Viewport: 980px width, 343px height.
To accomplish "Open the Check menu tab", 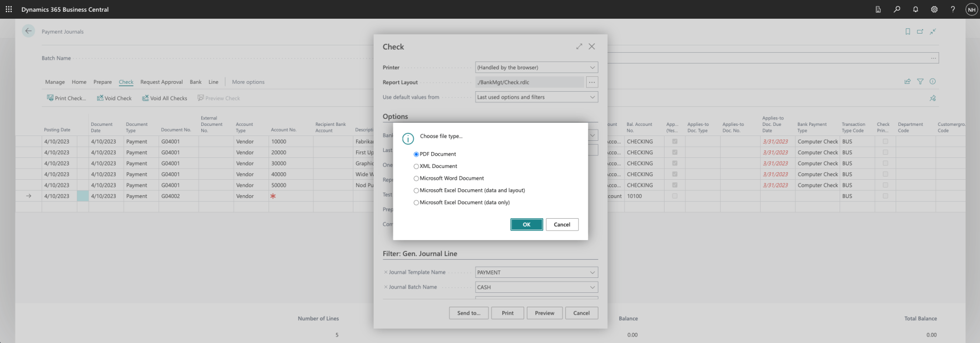I will point(126,82).
